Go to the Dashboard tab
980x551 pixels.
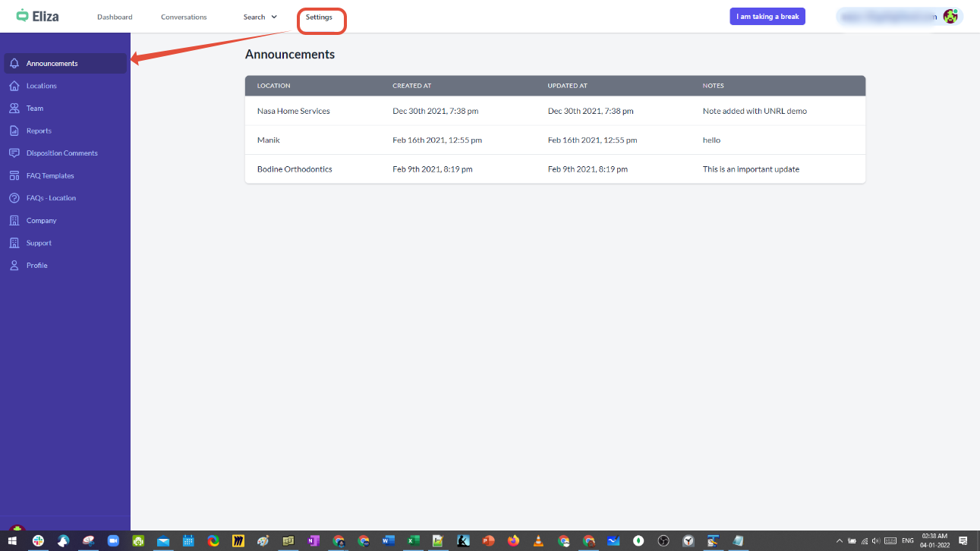coord(115,17)
